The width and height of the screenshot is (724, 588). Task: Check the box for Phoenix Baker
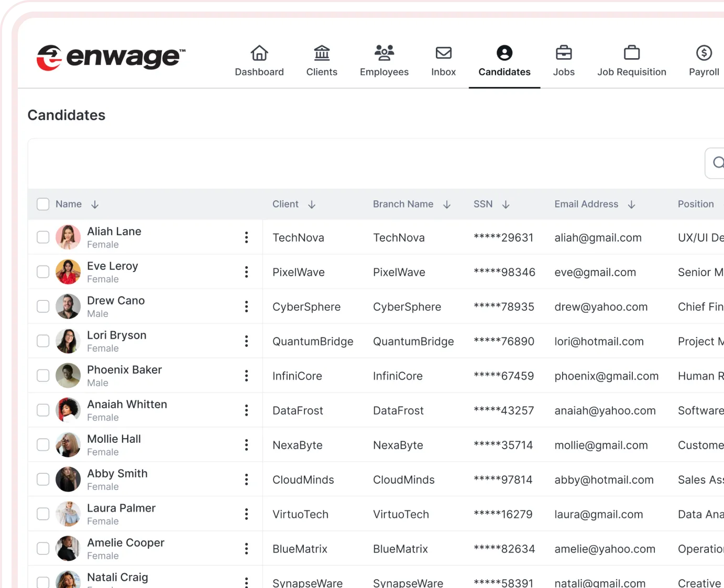click(x=43, y=376)
